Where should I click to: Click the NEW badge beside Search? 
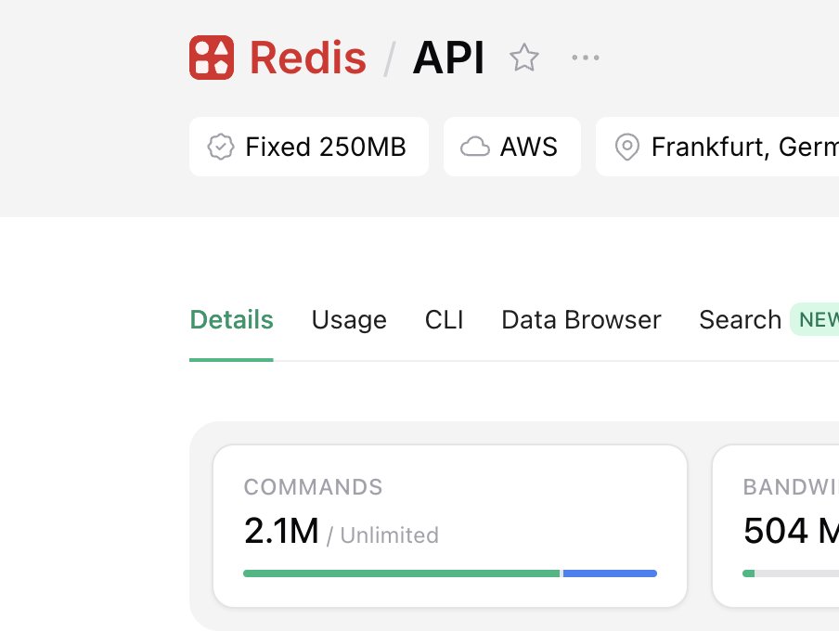click(x=815, y=319)
